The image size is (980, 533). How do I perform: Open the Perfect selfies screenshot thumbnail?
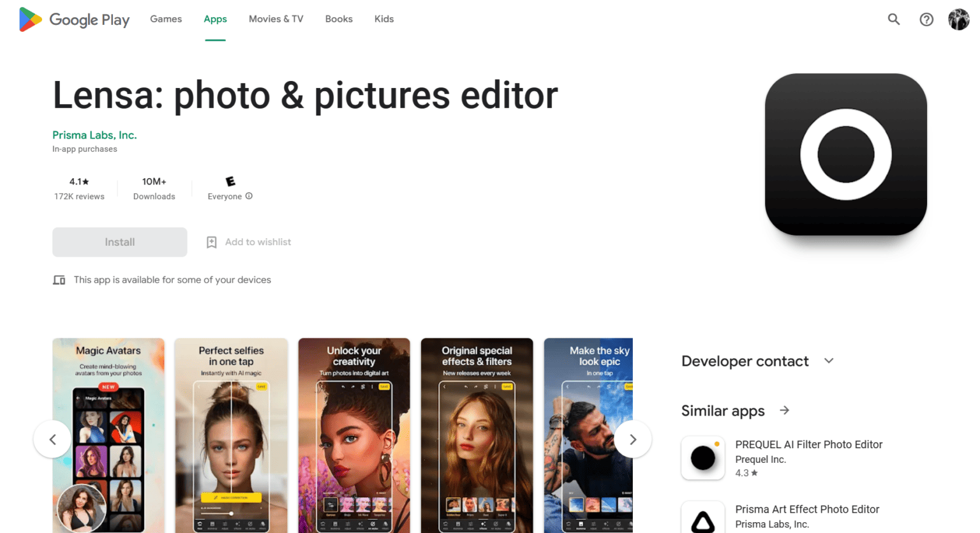click(231, 434)
